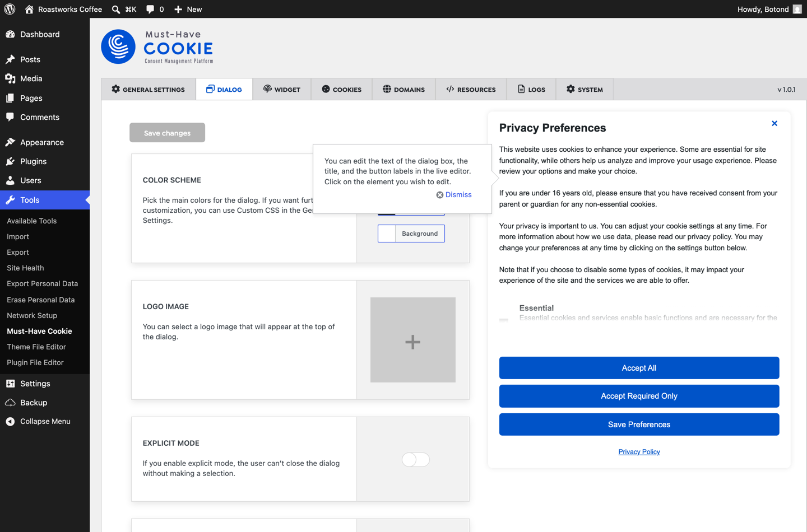807x532 pixels.
Task: Click the Media library icon
Action: 10,78
